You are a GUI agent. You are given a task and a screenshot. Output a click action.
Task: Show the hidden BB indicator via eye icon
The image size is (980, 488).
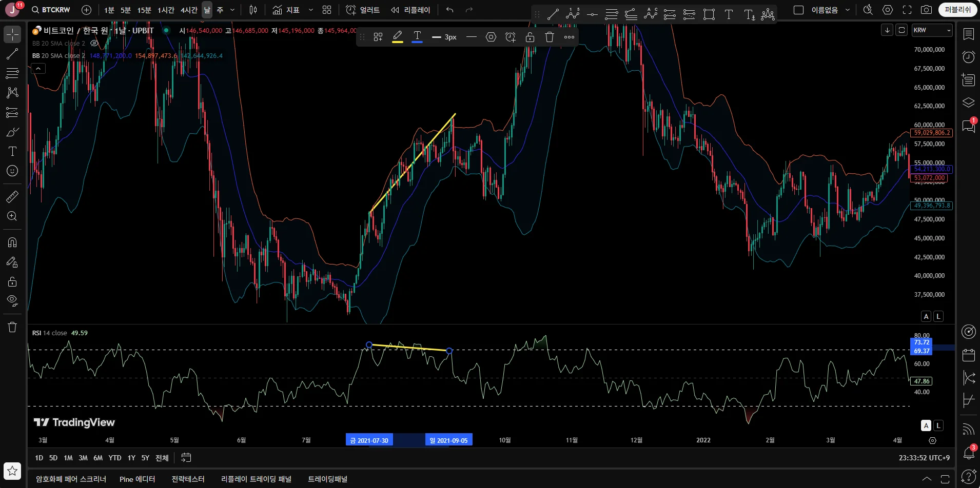point(94,43)
